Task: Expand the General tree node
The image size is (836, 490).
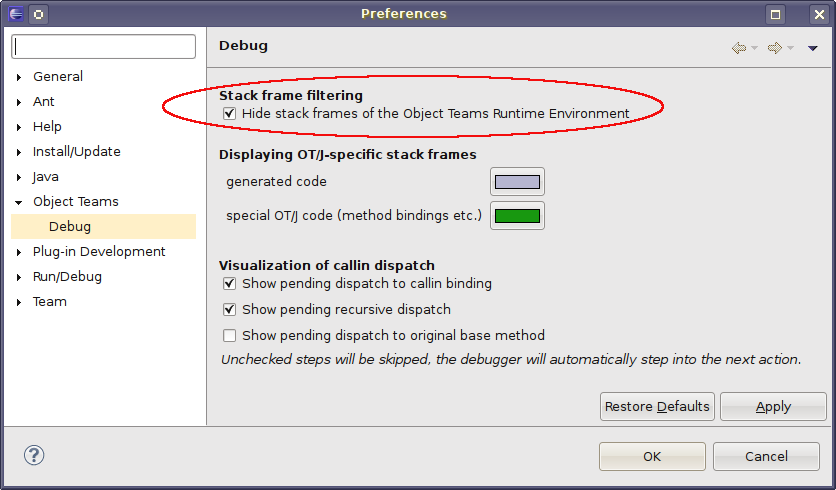Action: [x=19, y=77]
